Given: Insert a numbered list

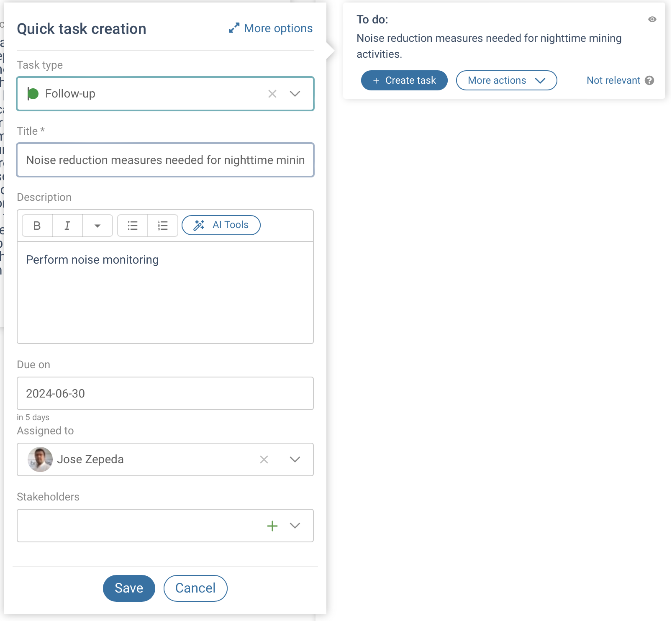Looking at the screenshot, I should point(163,226).
